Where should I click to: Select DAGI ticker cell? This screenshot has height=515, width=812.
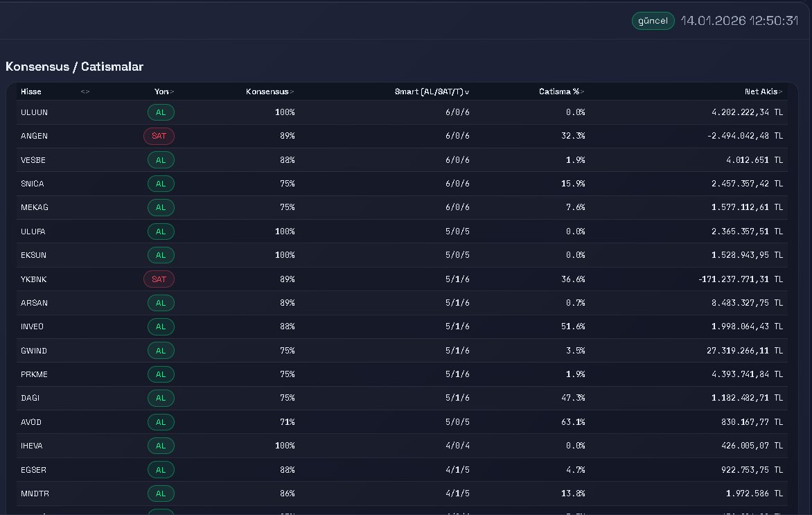[30, 398]
